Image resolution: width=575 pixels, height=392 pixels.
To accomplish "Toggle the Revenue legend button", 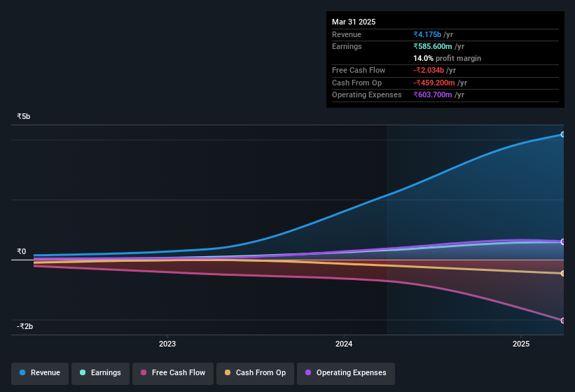I will point(40,373).
